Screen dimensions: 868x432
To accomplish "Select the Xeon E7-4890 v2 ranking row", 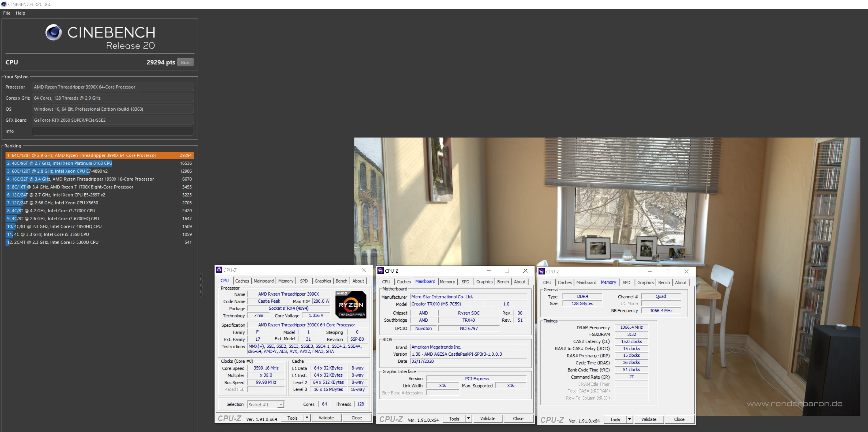I will pyautogui.click(x=99, y=171).
